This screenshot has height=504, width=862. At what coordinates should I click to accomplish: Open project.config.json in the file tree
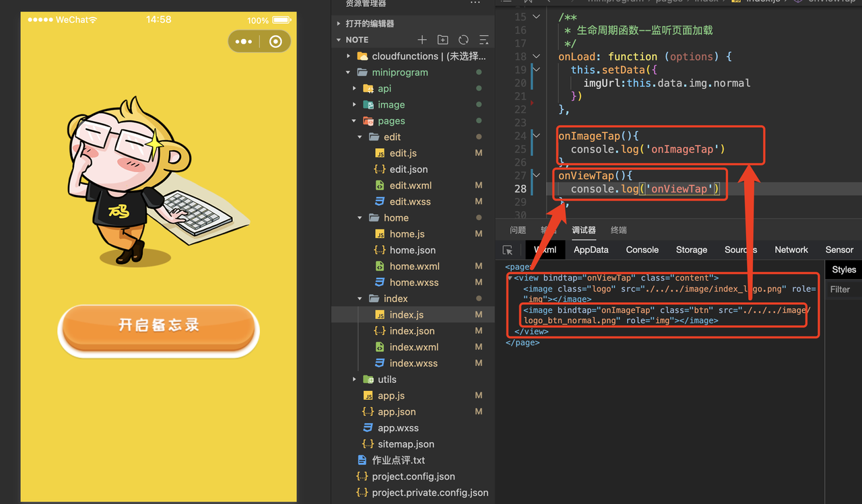413,476
